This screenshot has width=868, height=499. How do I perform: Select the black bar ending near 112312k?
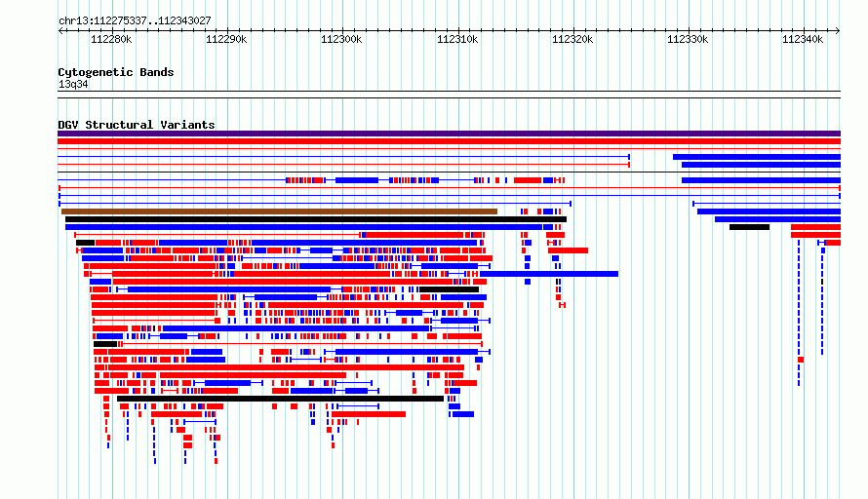tap(449, 289)
